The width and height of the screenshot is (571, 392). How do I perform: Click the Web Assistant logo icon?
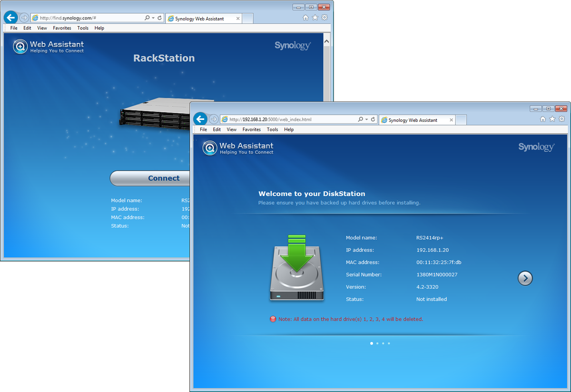coord(209,148)
